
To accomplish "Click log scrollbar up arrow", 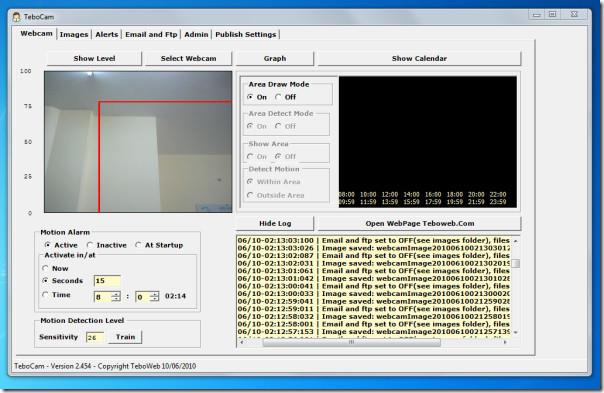I will pyautogui.click(x=515, y=241).
